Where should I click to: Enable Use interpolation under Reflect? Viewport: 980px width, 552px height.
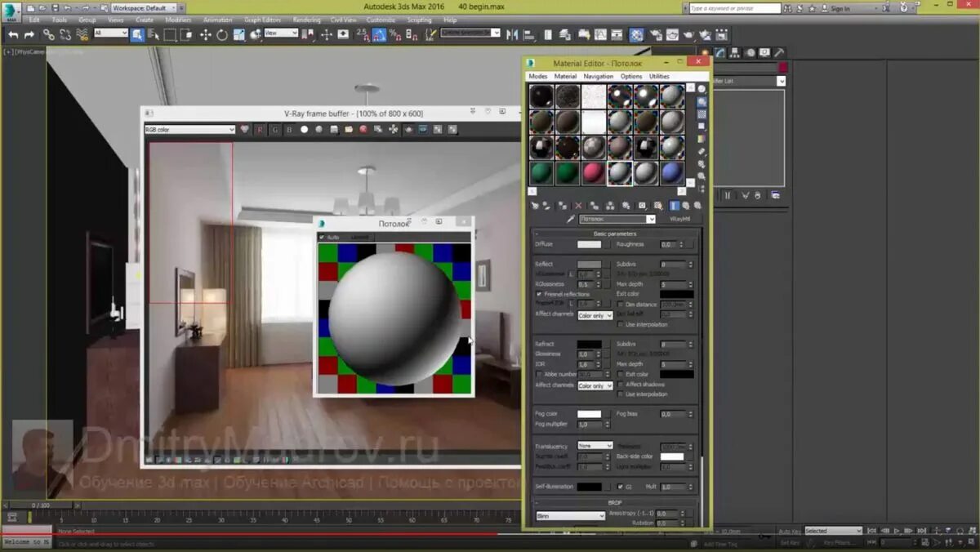(621, 324)
